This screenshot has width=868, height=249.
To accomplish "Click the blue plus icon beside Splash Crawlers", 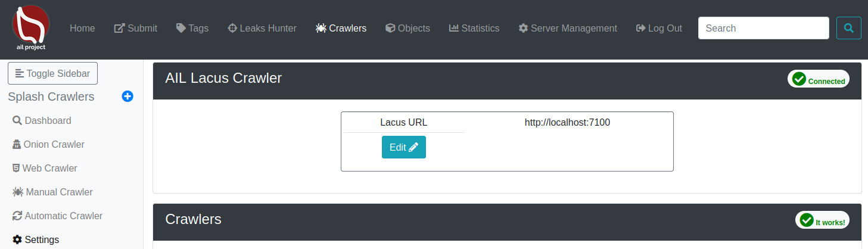I will pyautogui.click(x=127, y=97).
